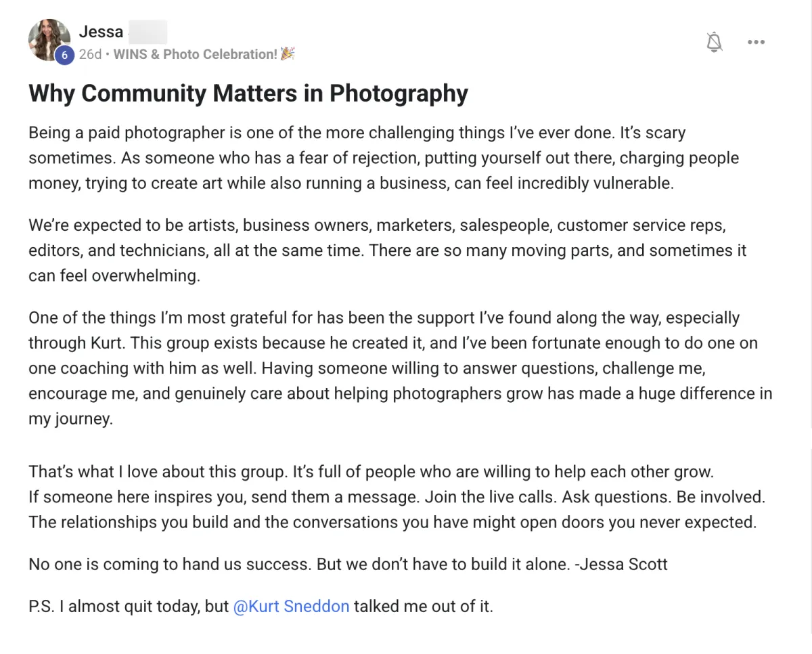Click the 26d post timestamp
Screen dimensions: 812x654
[90, 54]
